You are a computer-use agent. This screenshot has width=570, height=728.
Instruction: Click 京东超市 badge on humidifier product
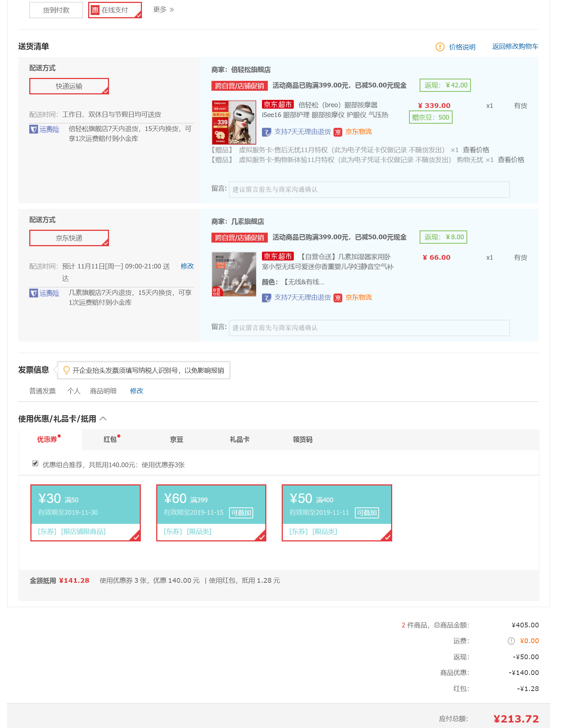[278, 256]
